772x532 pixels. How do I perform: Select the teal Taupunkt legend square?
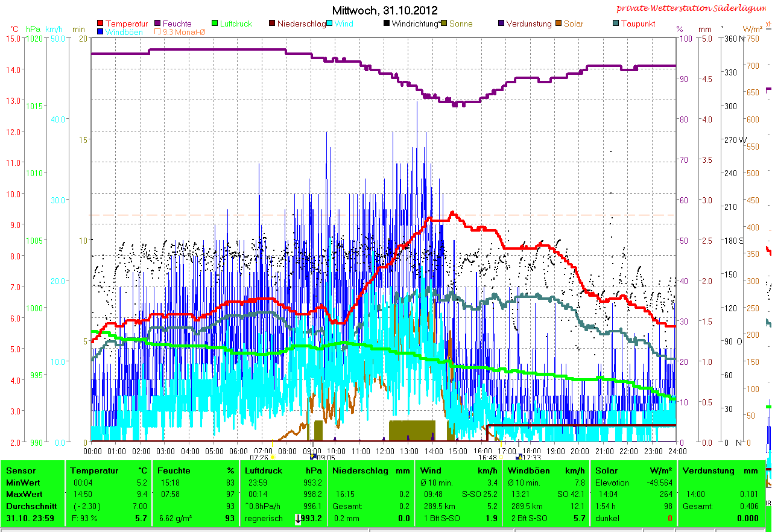[x=616, y=24]
